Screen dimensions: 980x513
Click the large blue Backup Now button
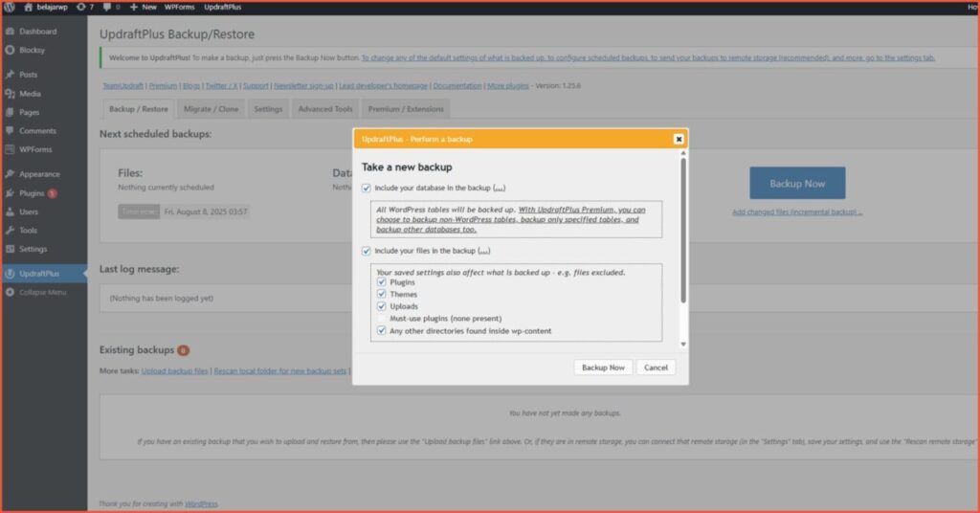tap(797, 183)
